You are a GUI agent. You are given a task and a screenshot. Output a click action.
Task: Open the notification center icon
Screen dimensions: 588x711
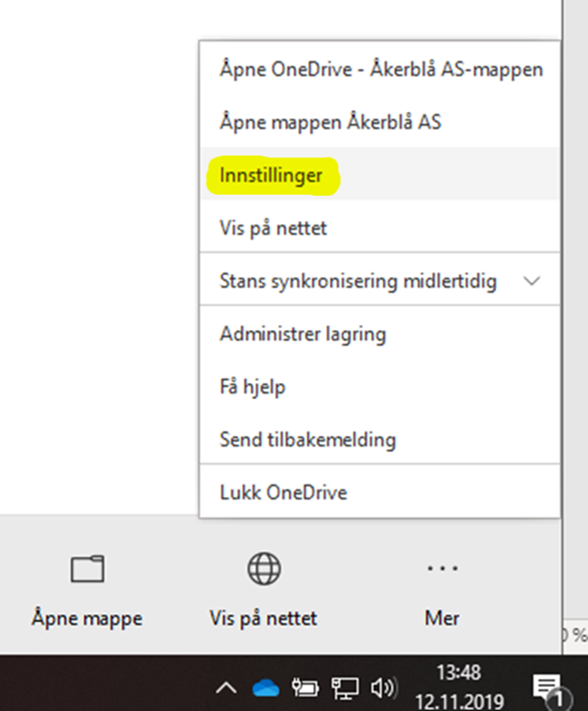click(546, 690)
